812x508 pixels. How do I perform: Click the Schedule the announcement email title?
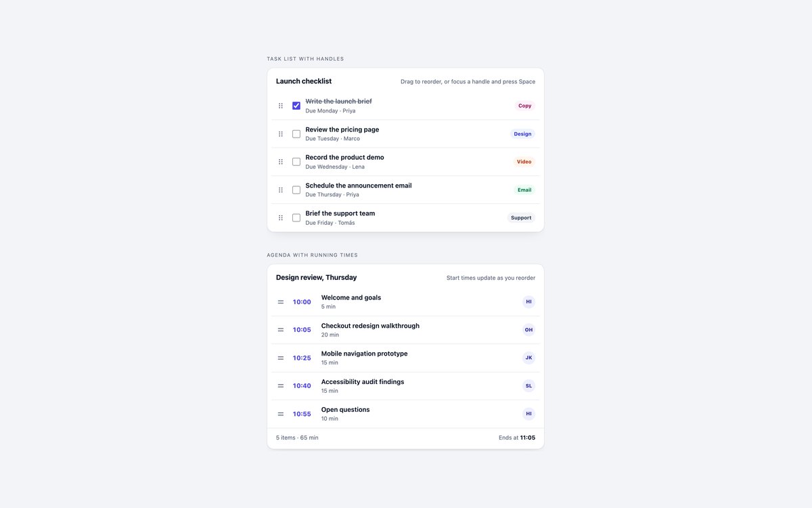(x=359, y=186)
